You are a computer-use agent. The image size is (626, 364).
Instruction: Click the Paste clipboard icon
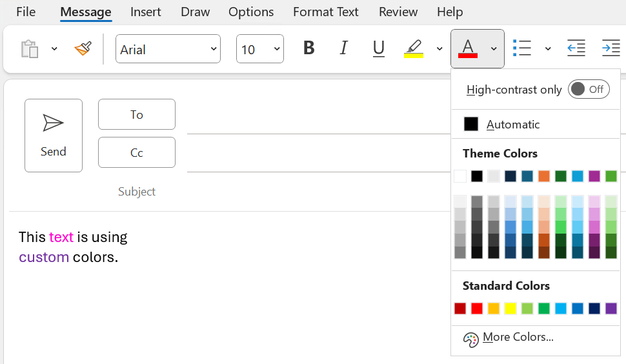point(30,49)
